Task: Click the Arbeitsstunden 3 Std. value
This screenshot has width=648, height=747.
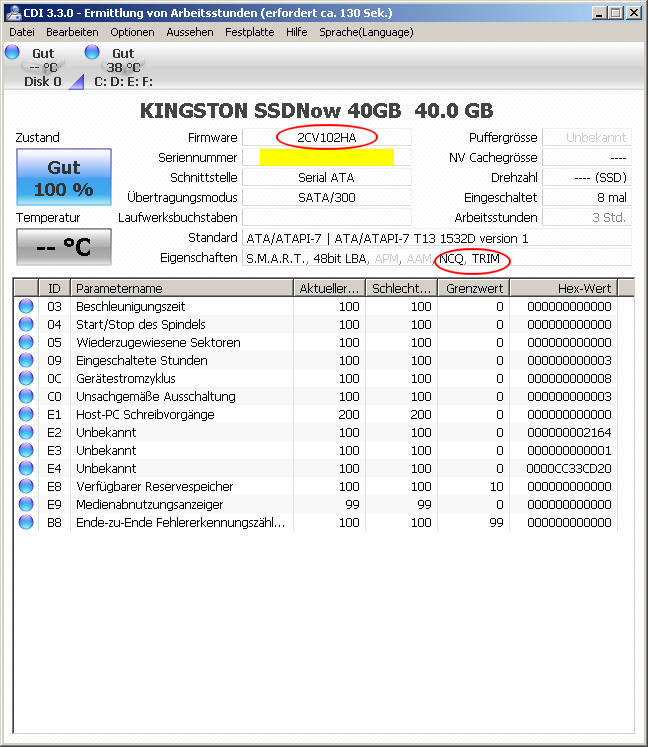Action: (587, 218)
